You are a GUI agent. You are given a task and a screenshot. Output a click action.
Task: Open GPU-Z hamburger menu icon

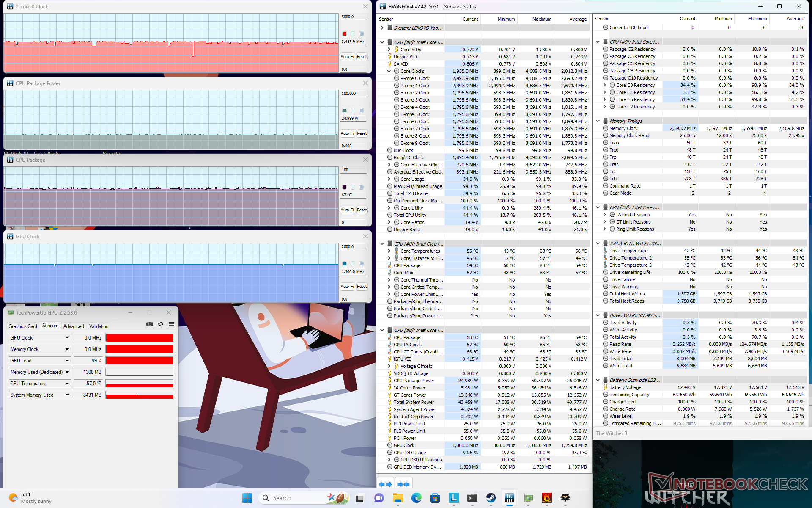pos(171,324)
